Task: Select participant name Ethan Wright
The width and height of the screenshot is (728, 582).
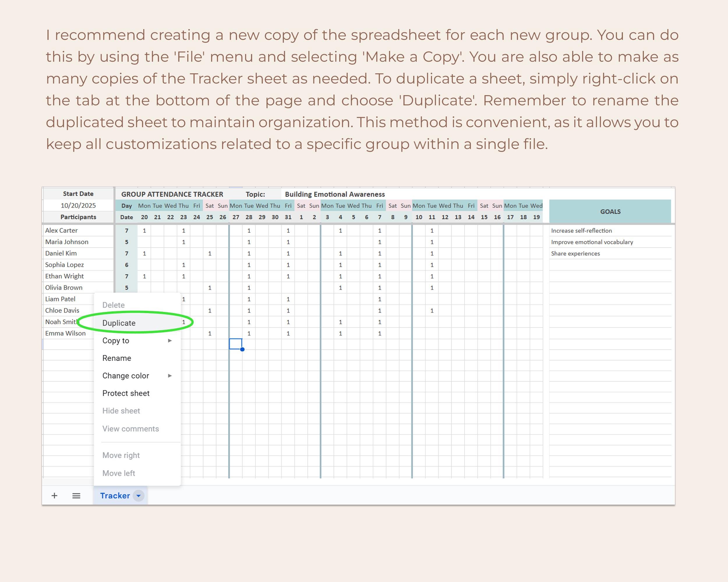Action: coord(78,276)
